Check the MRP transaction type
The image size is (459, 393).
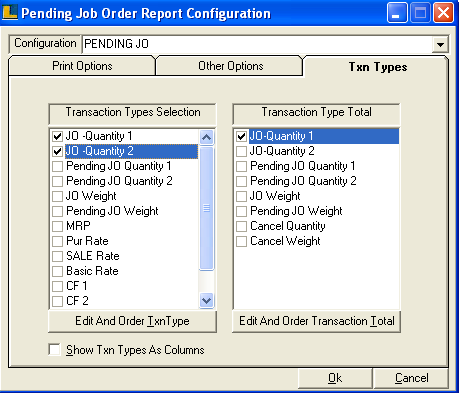(58, 226)
